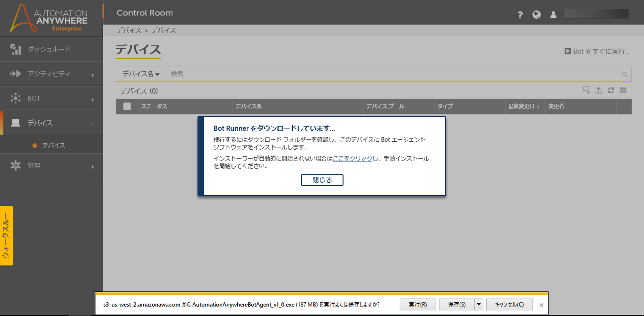The height and width of the screenshot is (316, 644).
Task: Sort by 変更者 column header
Action: click(556, 106)
